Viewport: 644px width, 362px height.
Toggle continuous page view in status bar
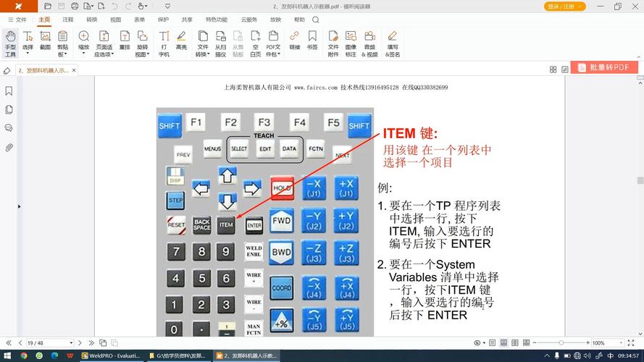[x=503, y=342]
